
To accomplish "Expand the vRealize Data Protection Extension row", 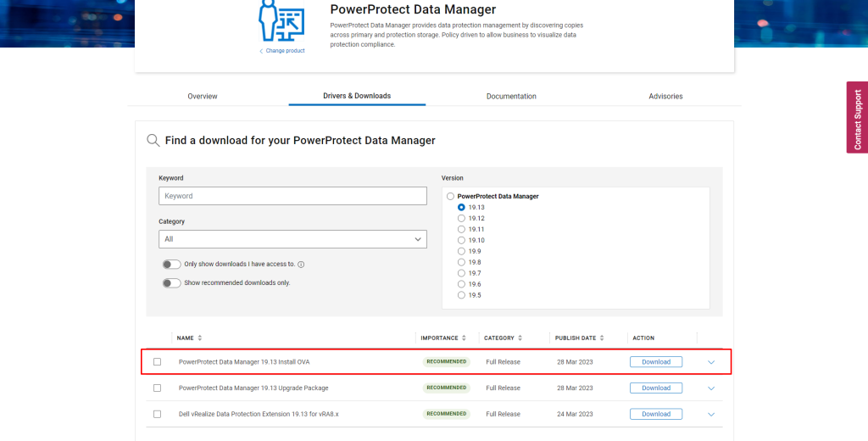I will pos(710,415).
